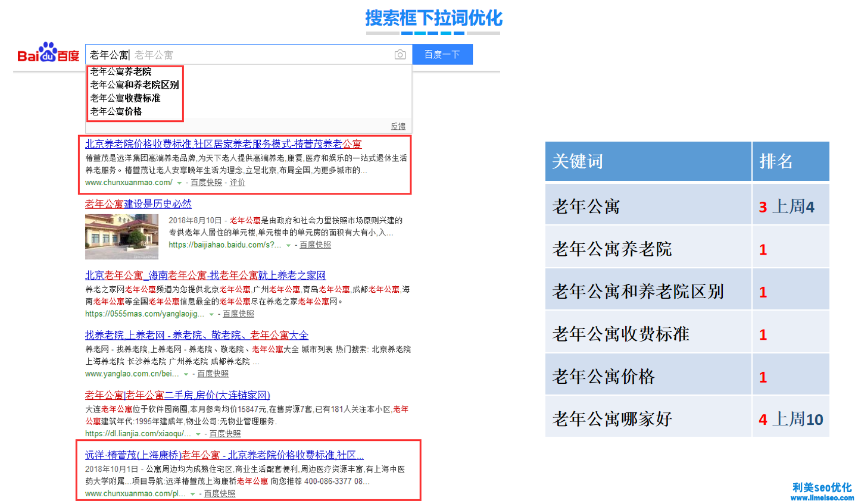This screenshot has width=858, height=504.
Task: Open result 找养老院,上养老网
Action: [x=196, y=336]
